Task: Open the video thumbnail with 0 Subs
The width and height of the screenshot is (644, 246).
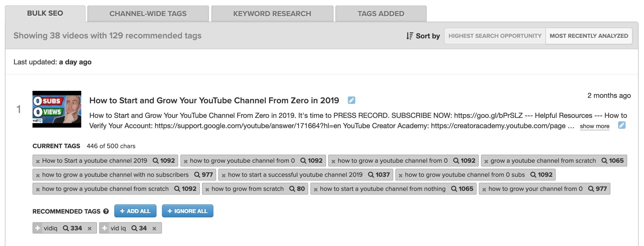Action: (x=57, y=109)
